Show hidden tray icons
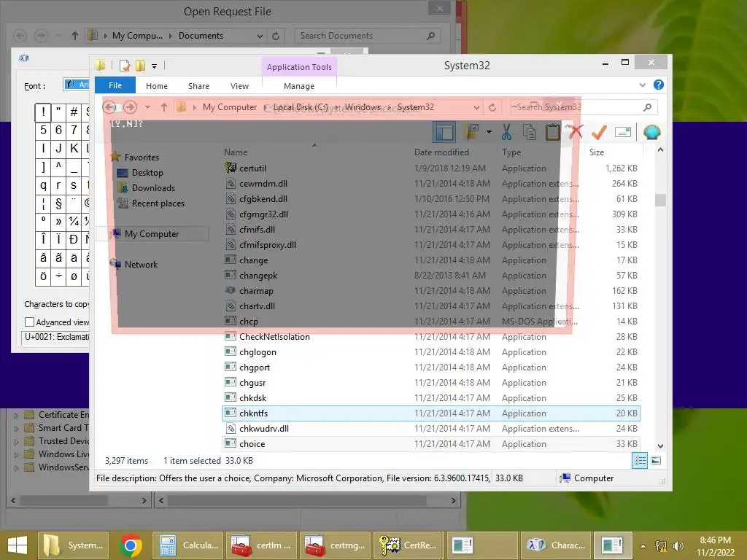This screenshot has width=747, height=560. pos(643,546)
